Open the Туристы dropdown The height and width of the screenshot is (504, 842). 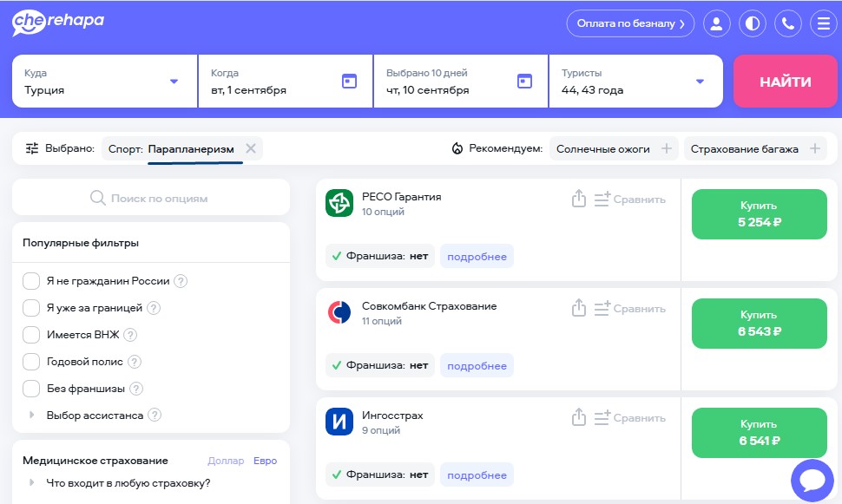pos(635,81)
